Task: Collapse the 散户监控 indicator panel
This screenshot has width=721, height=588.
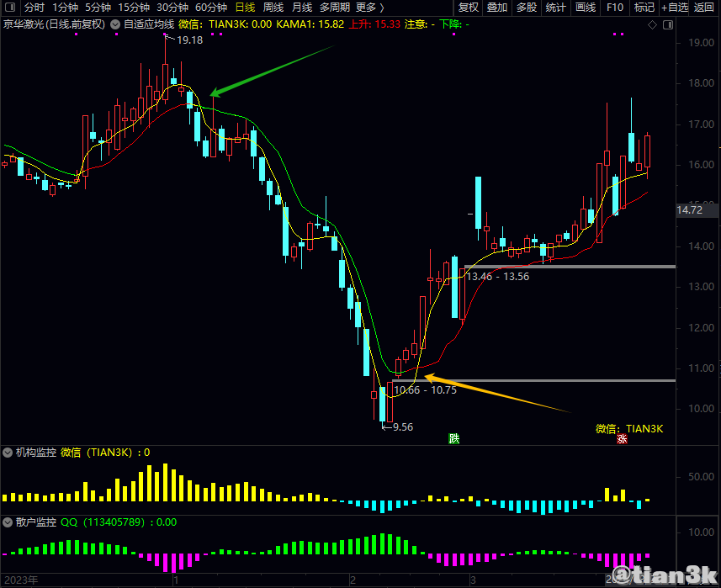Action: point(8,522)
